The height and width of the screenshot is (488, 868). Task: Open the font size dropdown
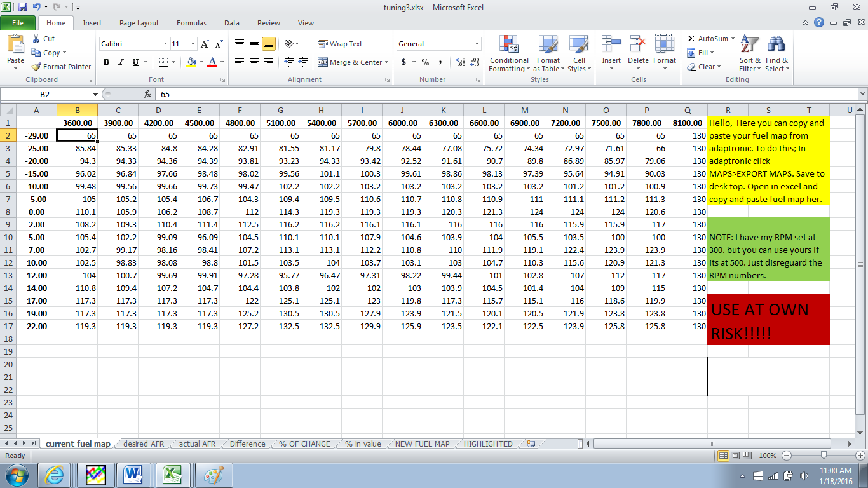193,44
